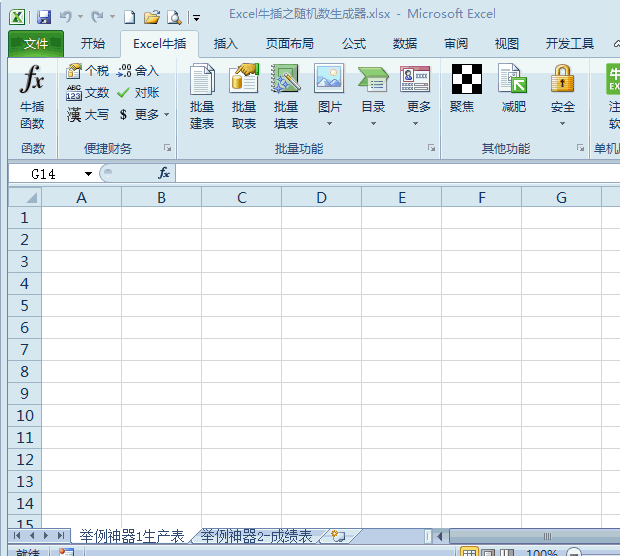Click the Save icon in quick access toolbar
Viewport: 620px width, 556px height.
click(44, 17)
